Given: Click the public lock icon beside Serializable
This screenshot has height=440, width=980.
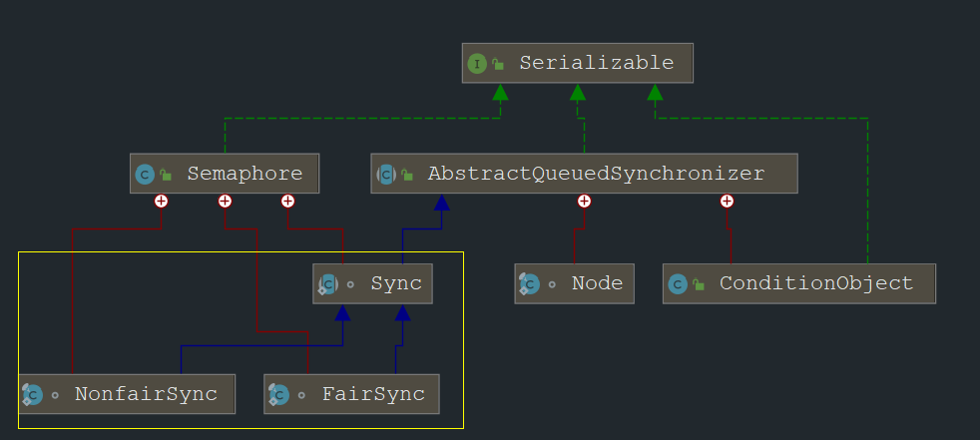Looking at the screenshot, I should pyautogui.click(x=498, y=64).
